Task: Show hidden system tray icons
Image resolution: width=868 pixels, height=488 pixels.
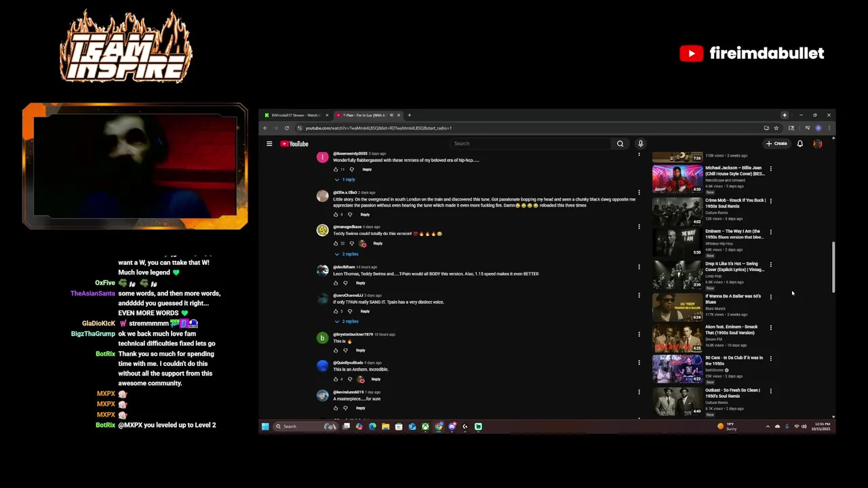Action: pos(768,426)
